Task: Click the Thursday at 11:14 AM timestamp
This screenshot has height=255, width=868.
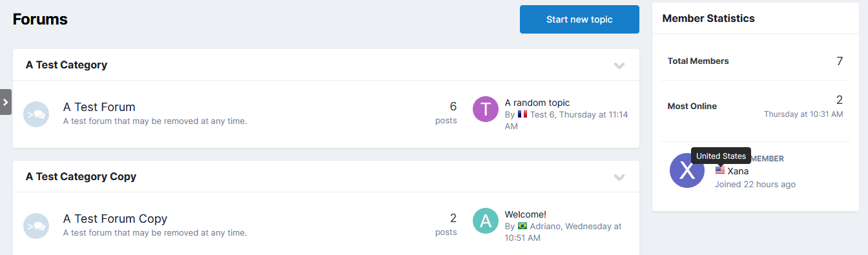Action: click(x=566, y=120)
